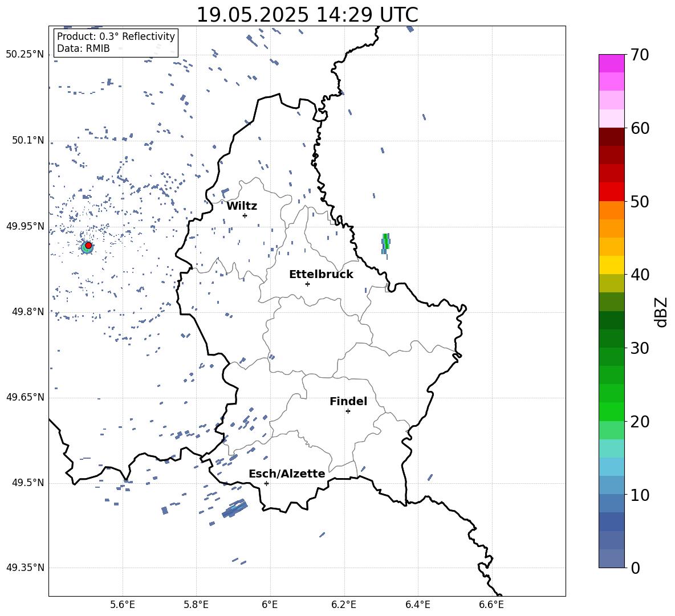The width and height of the screenshot is (675, 616).
Task: Click the 0 tick on the colorbar
Action: tap(635, 568)
